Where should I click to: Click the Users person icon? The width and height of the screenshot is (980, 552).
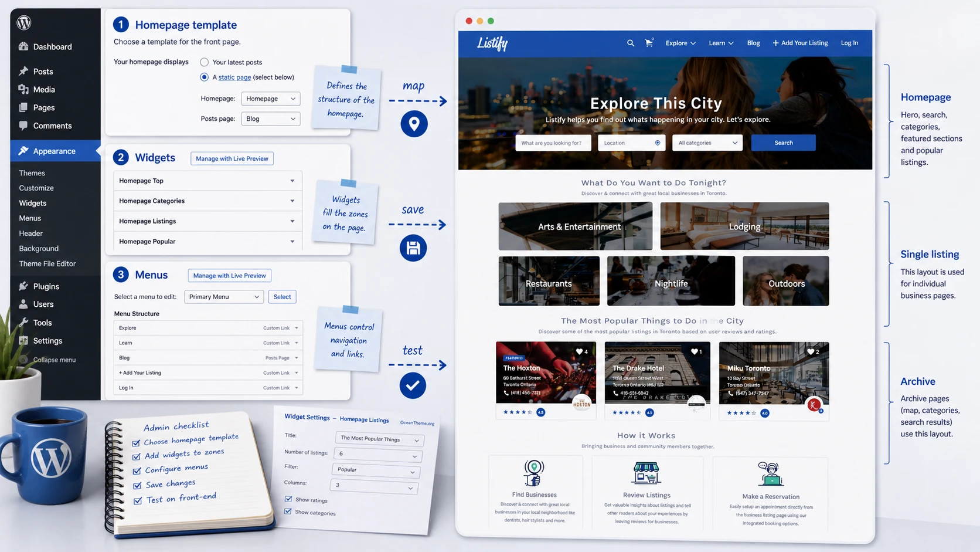[23, 304]
